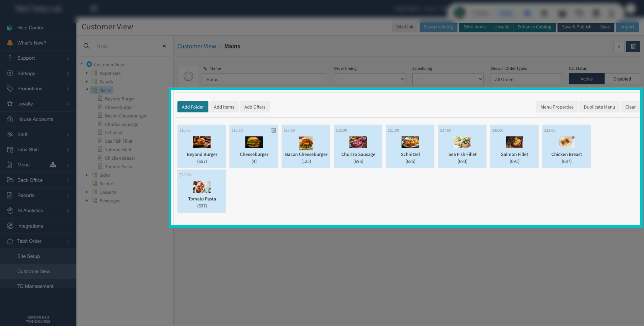Select Tomato Pasta in the tree
Image resolution: width=644 pixels, height=326 pixels.
[x=118, y=167]
